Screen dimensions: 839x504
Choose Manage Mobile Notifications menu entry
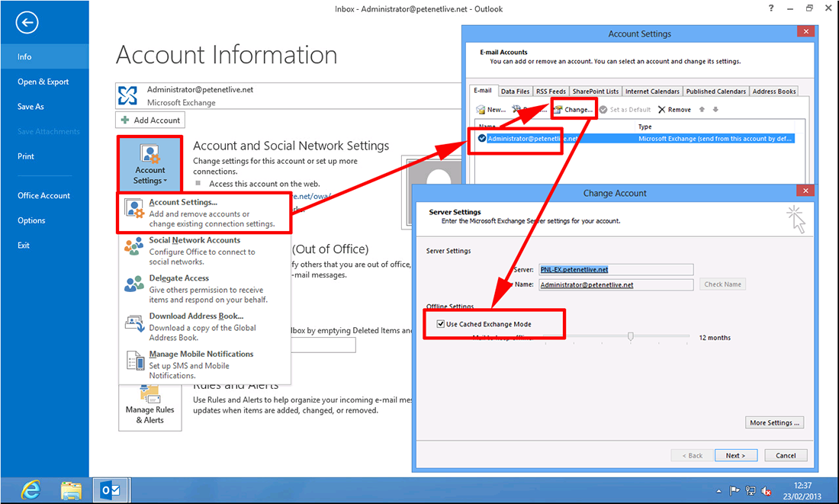click(204, 365)
